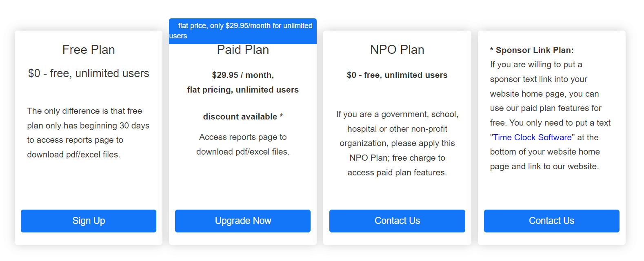Click the $29.95 / month price text
644x261 pixels.
point(243,75)
